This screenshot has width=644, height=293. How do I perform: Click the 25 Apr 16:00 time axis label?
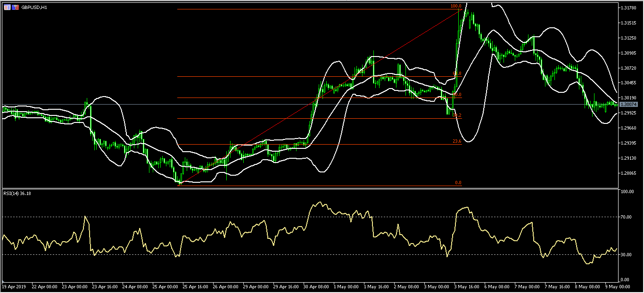point(196,286)
